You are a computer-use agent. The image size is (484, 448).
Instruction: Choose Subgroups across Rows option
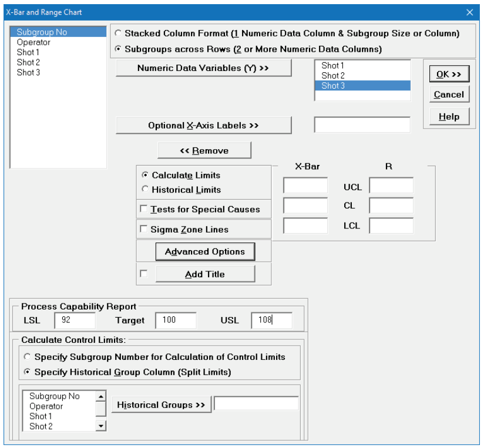point(119,49)
